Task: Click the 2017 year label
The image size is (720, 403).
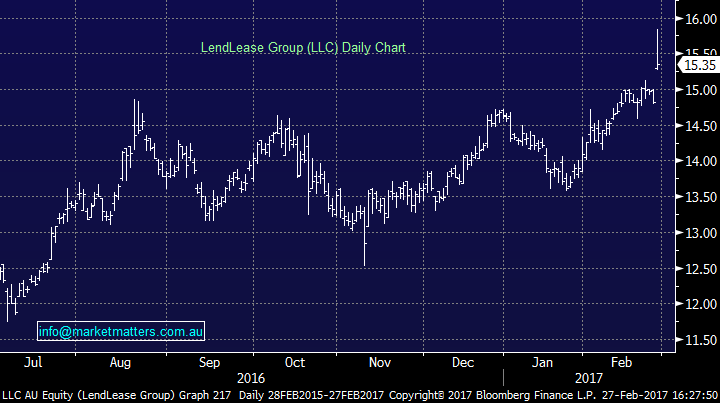Action: click(x=589, y=378)
